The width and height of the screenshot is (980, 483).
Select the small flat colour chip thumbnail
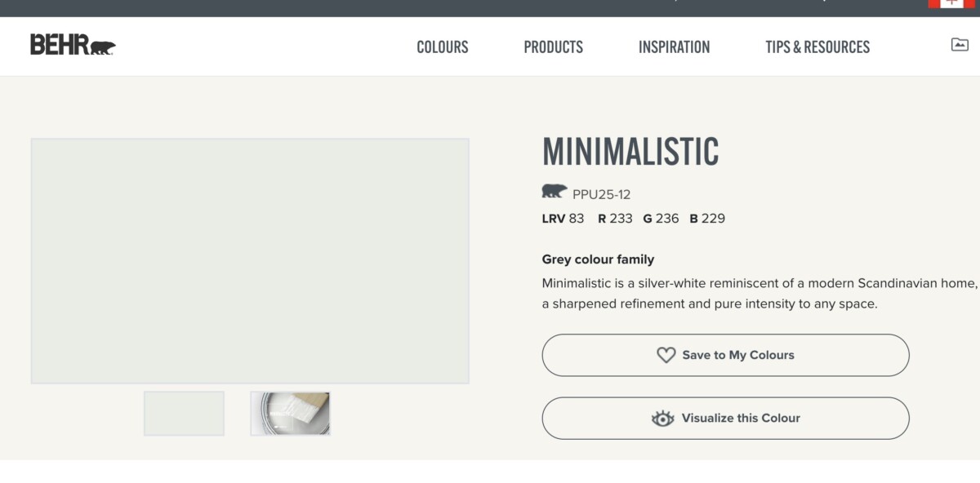click(184, 414)
